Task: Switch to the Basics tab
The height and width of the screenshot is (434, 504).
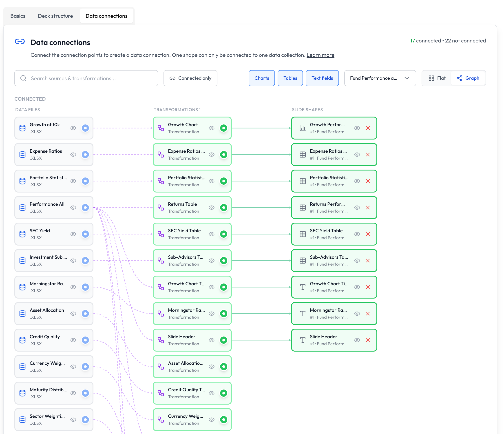Action: coord(18,16)
